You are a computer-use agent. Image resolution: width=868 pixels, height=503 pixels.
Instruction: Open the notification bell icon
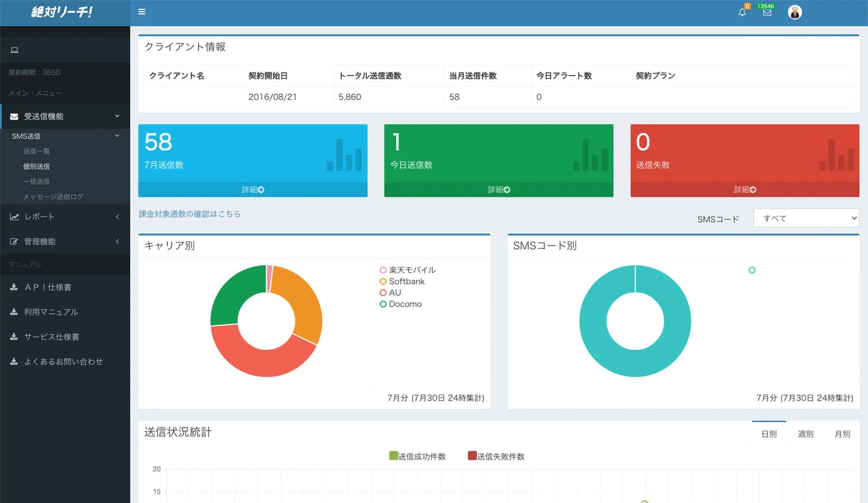[x=742, y=12]
